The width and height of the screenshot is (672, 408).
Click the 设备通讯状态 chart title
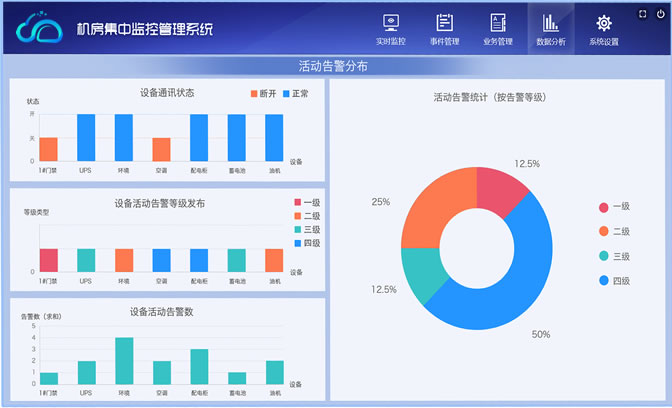(167, 93)
